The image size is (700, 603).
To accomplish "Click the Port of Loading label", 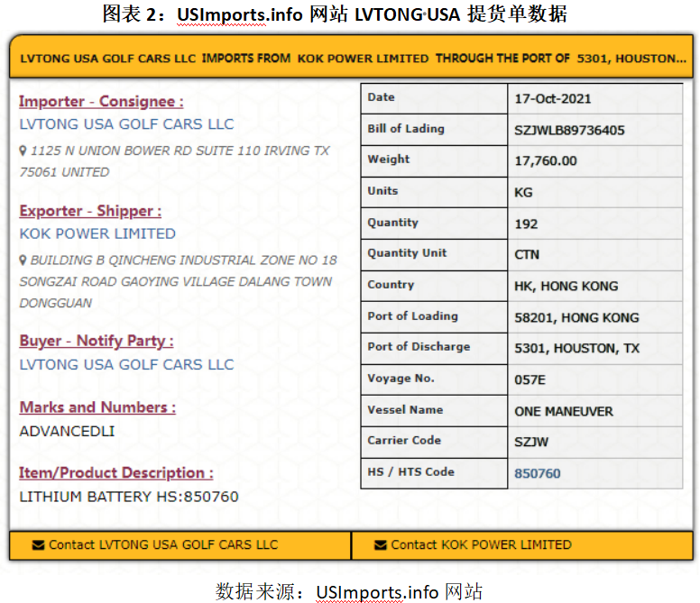I will [x=412, y=316].
